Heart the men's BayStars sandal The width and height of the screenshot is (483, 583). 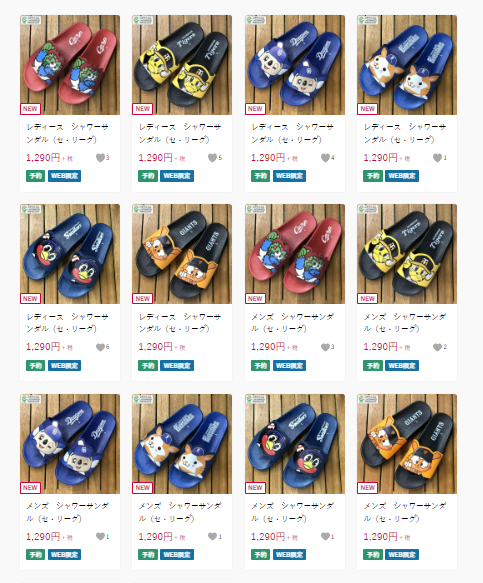click(x=212, y=536)
